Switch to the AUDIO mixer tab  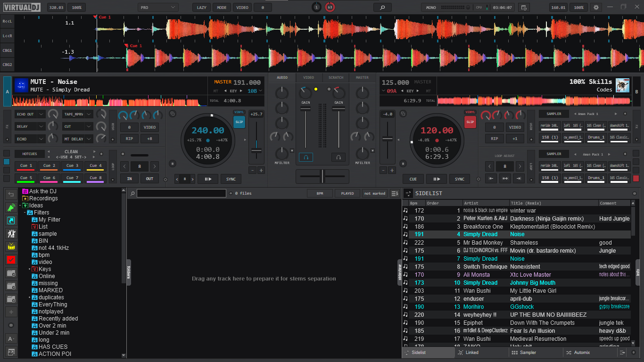click(282, 77)
